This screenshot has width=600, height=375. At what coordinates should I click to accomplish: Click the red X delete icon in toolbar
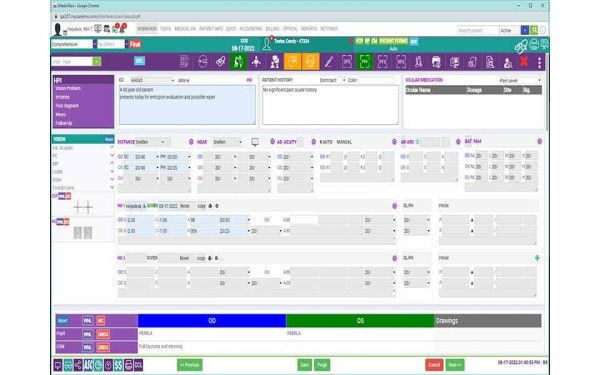click(524, 62)
